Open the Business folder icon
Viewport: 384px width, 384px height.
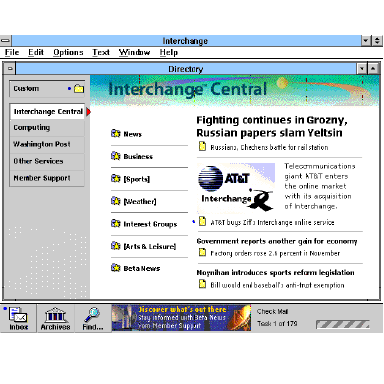[x=115, y=156]
